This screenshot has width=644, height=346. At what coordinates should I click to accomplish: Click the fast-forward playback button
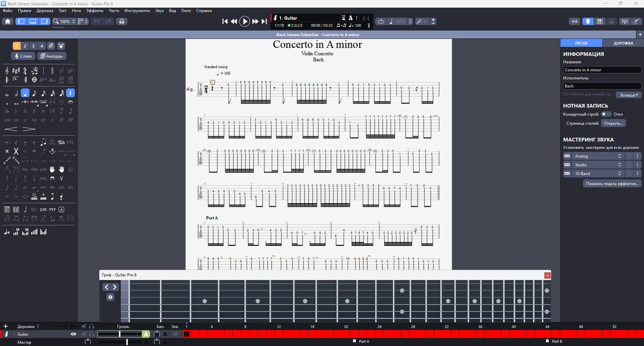pyautogui.click(x=255, y=22)
